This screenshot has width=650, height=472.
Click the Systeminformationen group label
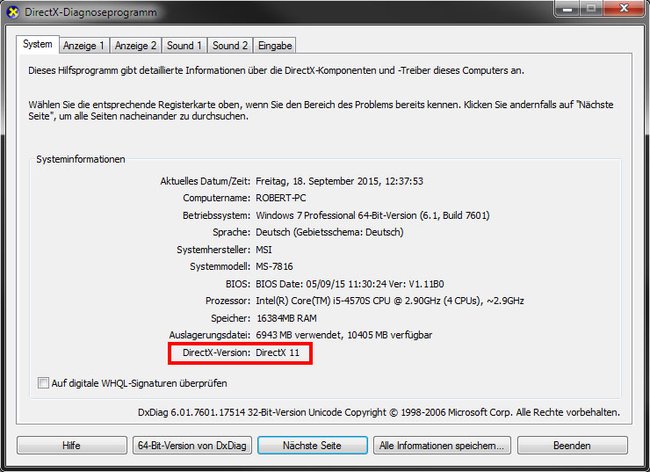tap(80, 159)
